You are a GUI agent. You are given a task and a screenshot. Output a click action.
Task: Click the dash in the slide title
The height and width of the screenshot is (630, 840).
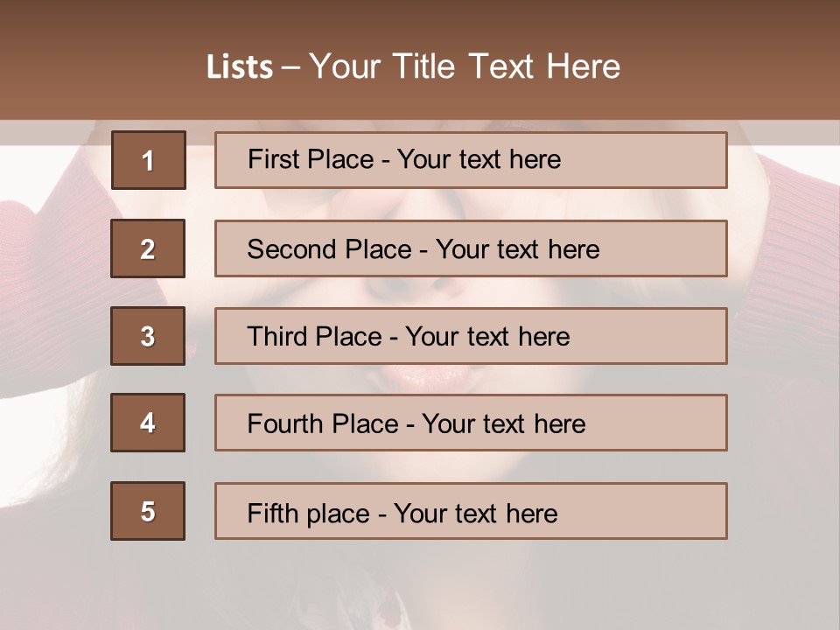tap(290, 67)
